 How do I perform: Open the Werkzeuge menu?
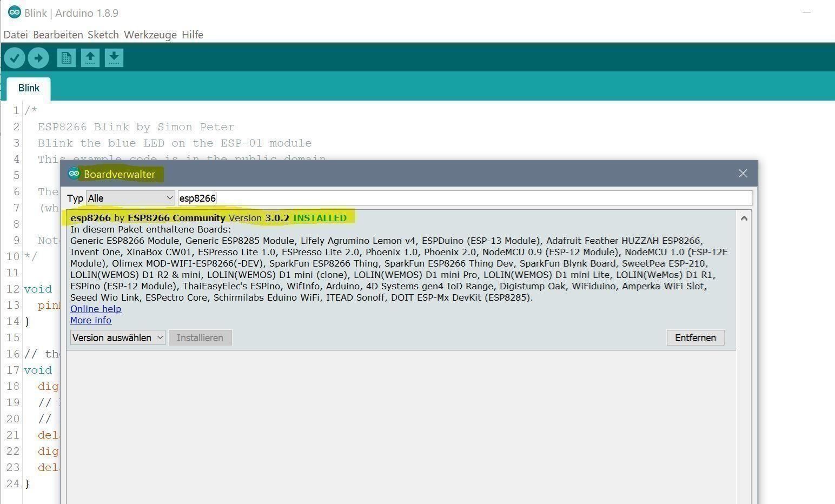pyautogui.click(x=150, y=35)
